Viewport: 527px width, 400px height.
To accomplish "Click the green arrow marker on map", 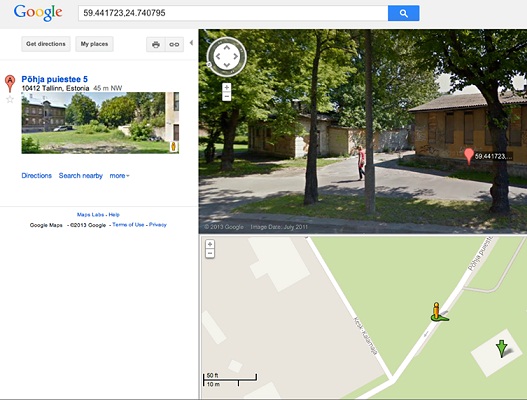I will [502, 348].
